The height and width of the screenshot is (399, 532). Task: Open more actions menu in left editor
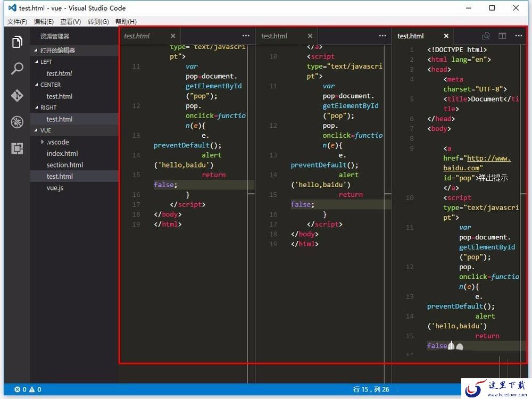click(x=246, y=36)
